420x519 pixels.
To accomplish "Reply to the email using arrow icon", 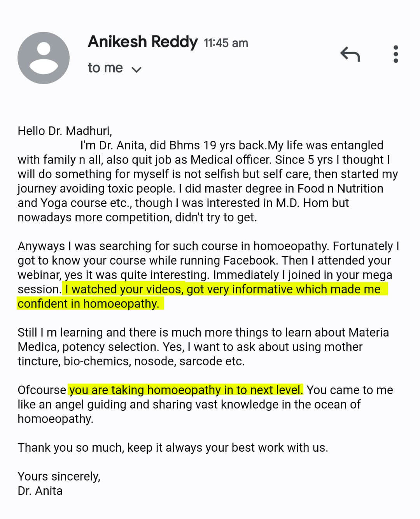I will 350,54.
